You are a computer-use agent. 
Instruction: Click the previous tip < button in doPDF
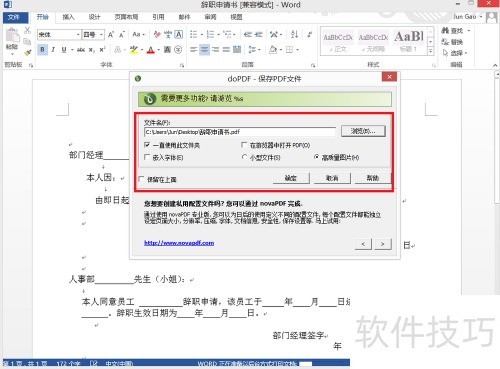(363, 244)
